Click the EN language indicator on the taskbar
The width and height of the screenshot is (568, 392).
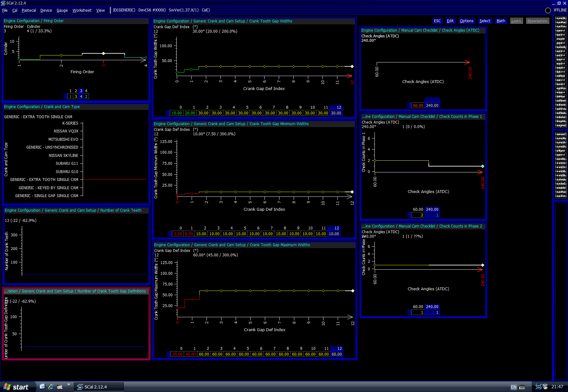514,387
